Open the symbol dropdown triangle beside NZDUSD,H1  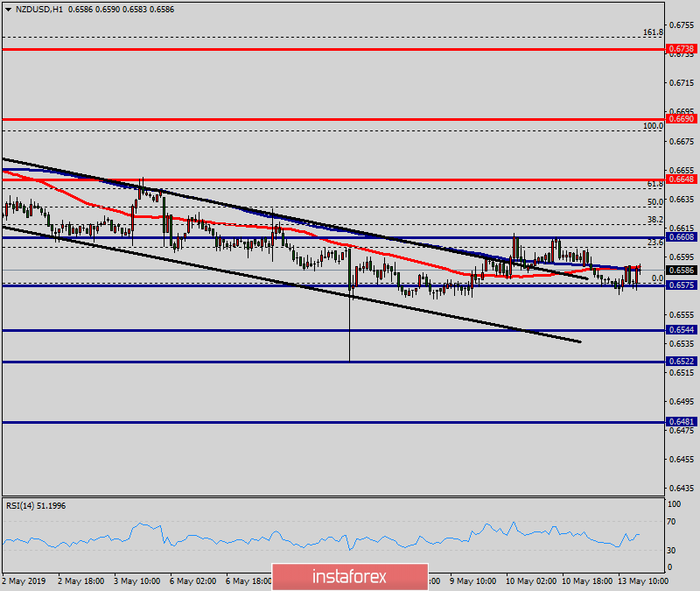coord(9,10)
